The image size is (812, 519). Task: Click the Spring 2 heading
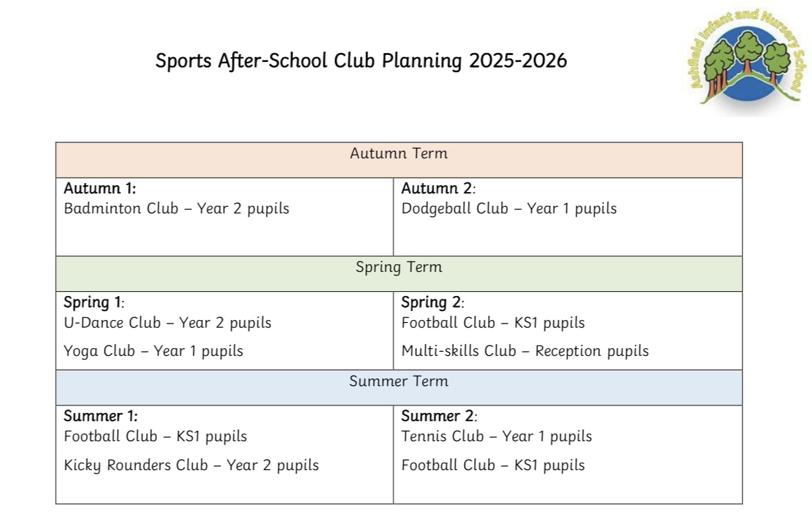tap(432, 302)
